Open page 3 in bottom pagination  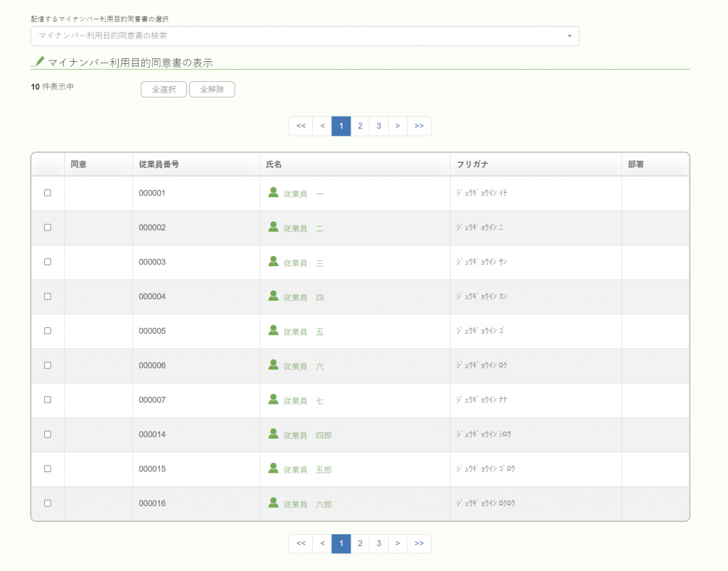click(379, 543)
